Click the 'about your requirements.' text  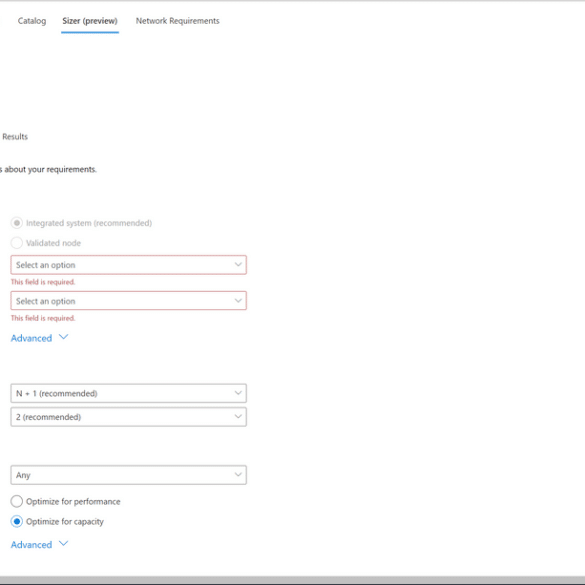tap(51, 169)
